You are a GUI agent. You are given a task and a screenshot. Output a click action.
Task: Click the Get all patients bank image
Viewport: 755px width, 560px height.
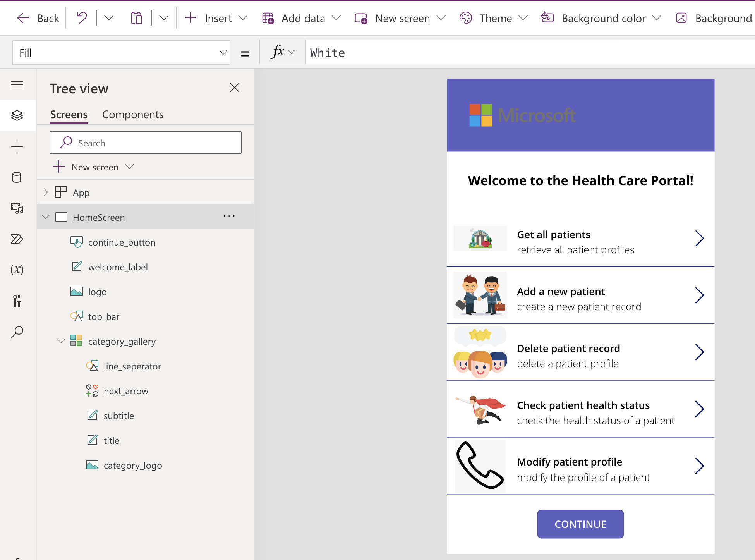pyautogui.click(x=480, y=239)
